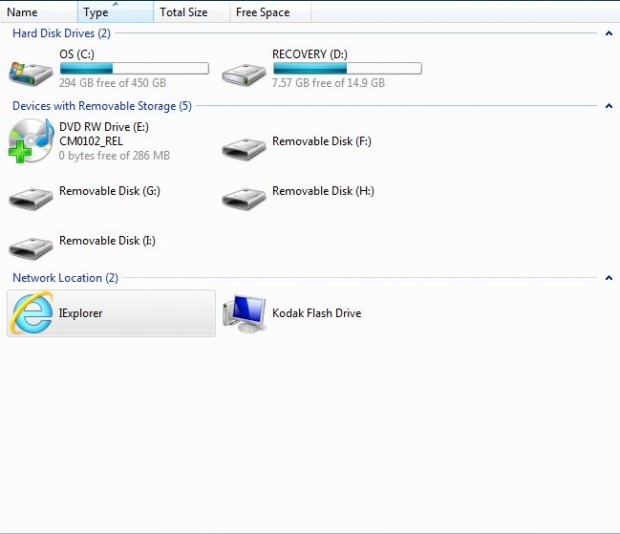Screen dimensions: 620x534
Task: Sort by the Free Space column
Action: click(270, 12)
